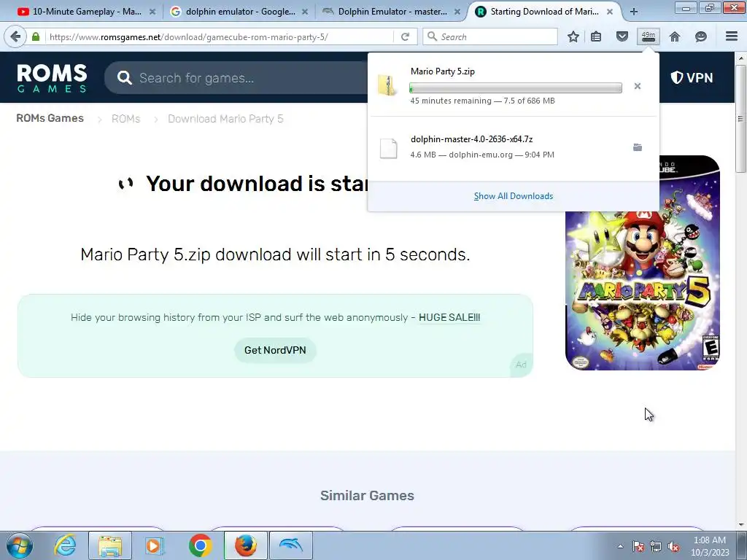Click the Action Center flag tray icon

pos(638,546)
